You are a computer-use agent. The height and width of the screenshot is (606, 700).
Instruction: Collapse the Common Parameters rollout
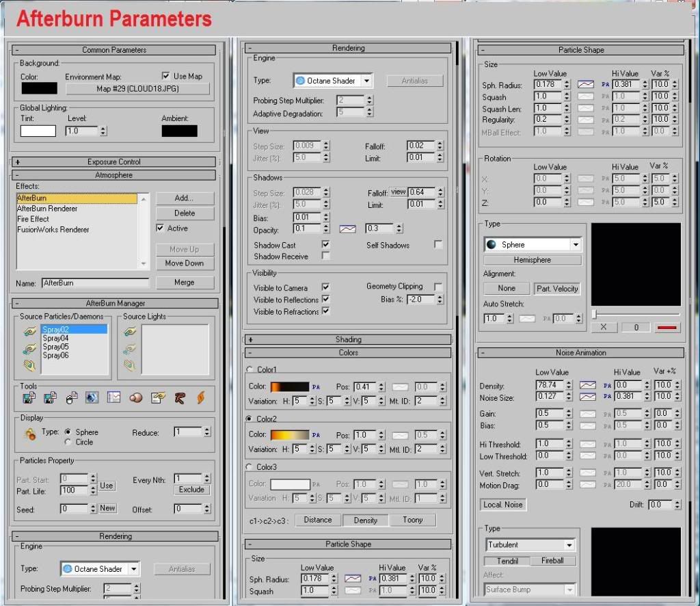[114, 50]
